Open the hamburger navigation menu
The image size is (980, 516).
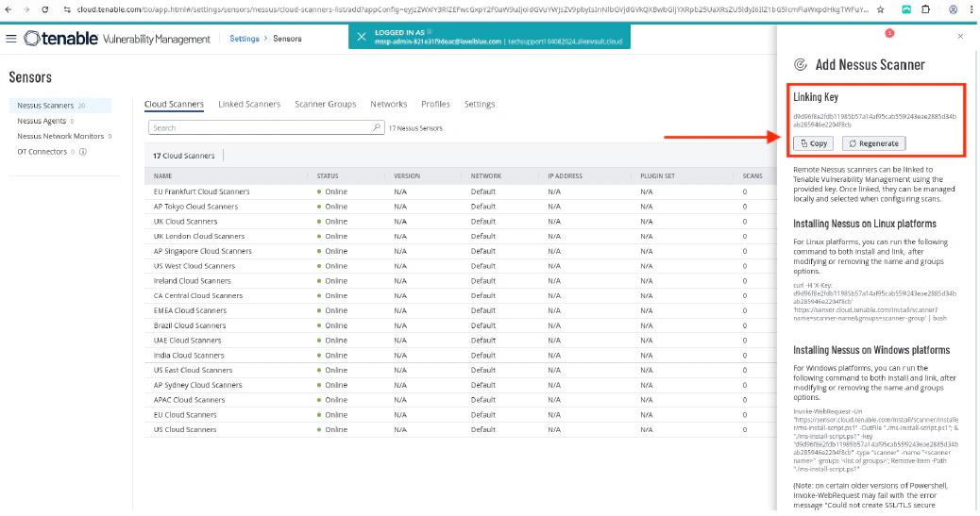point(11,39)
